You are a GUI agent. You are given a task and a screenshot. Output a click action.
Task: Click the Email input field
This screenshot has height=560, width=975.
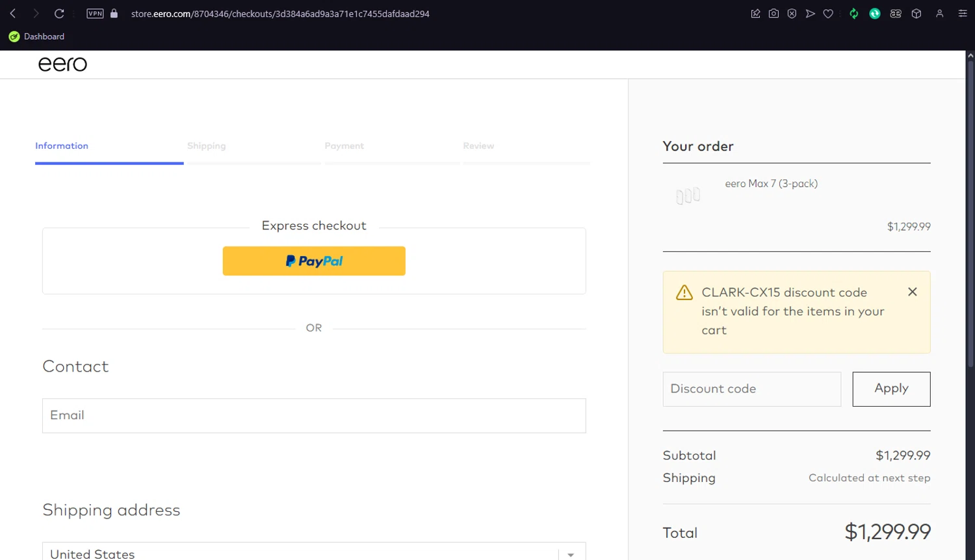coord(314,416)
